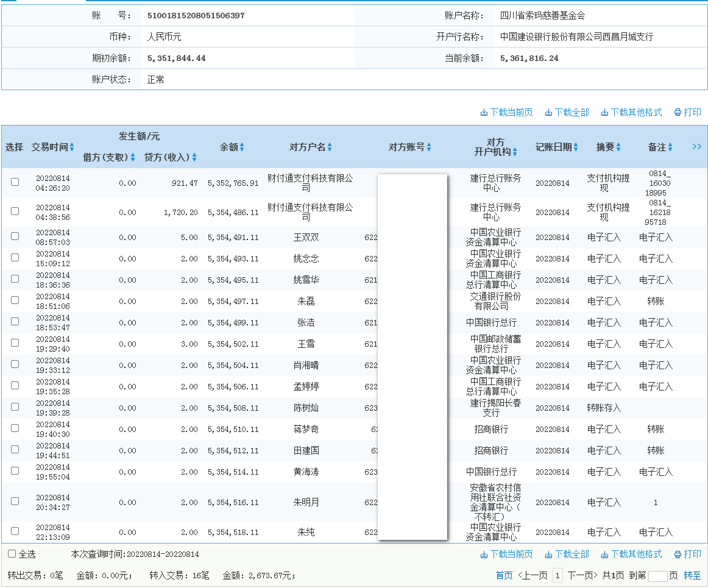Click the top 下载全部 link text
This screenshot has height=588, width=708.
(x=572, y=113)
